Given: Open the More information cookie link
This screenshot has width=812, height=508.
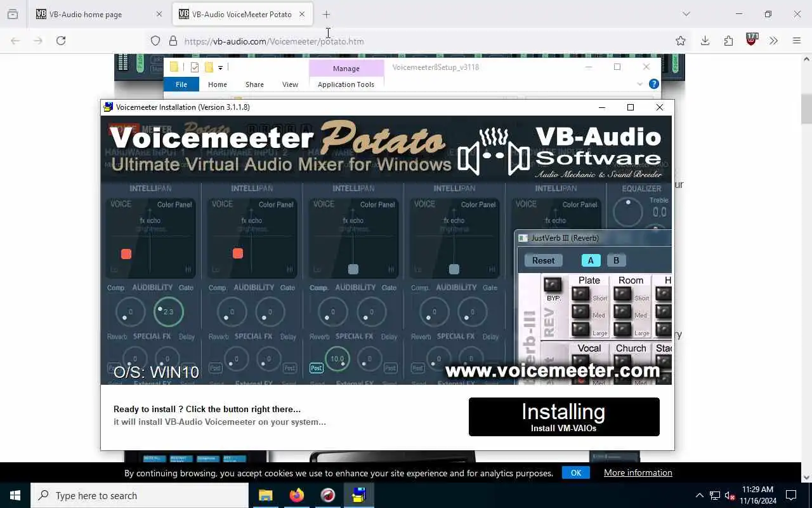Looking at the screenshot, I should (x=638, y=472).
